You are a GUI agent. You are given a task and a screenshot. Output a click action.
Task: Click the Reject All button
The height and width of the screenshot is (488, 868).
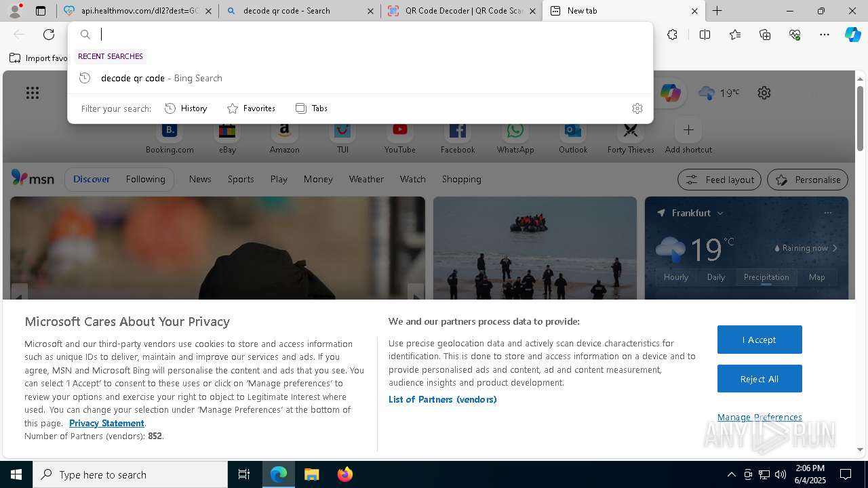759,379
